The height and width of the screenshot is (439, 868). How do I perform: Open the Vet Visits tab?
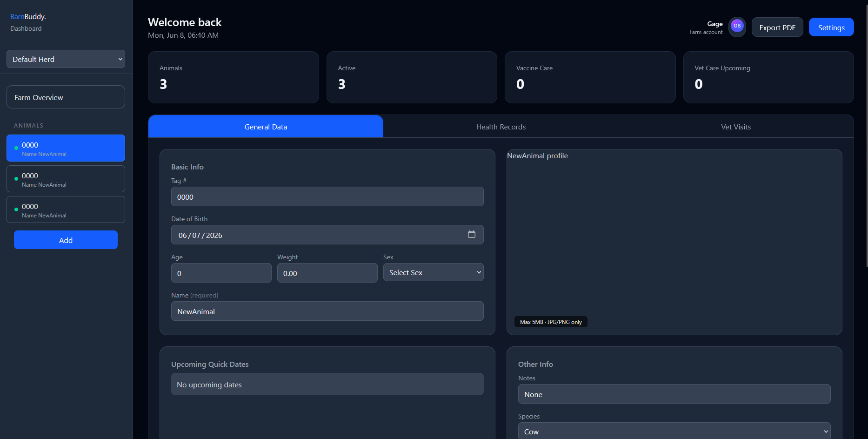[x=735, y=127]
